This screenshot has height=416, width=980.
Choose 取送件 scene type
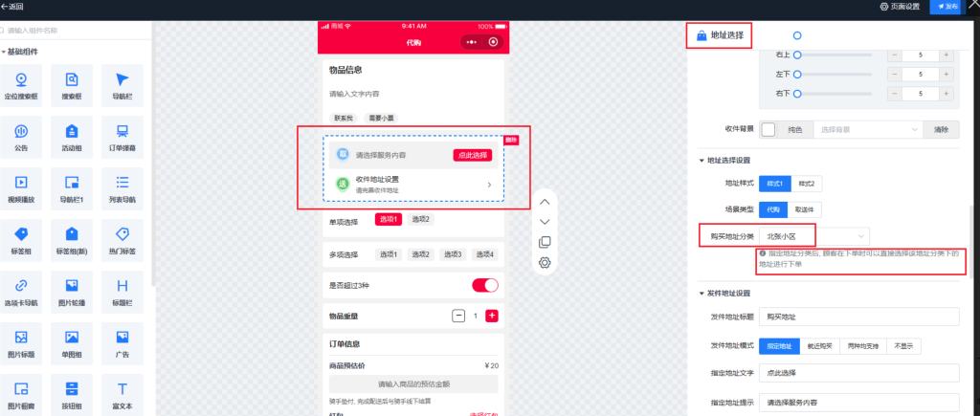tap(809, 208)
